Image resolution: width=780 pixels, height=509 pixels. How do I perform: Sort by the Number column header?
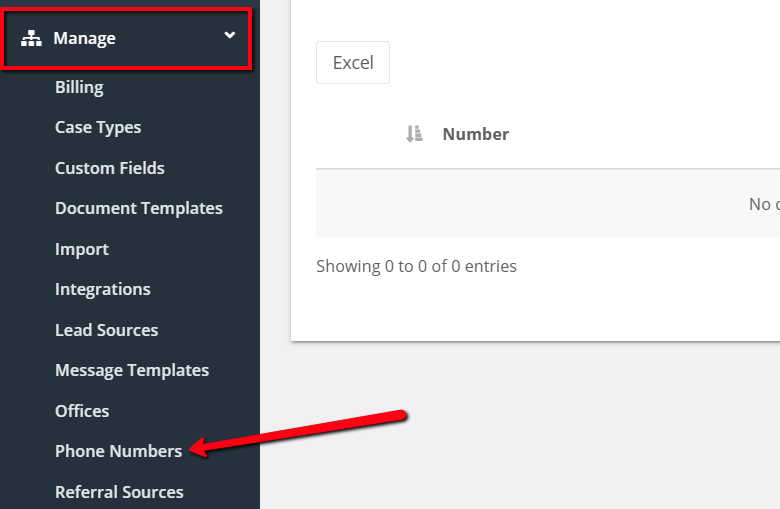point(476,134)
